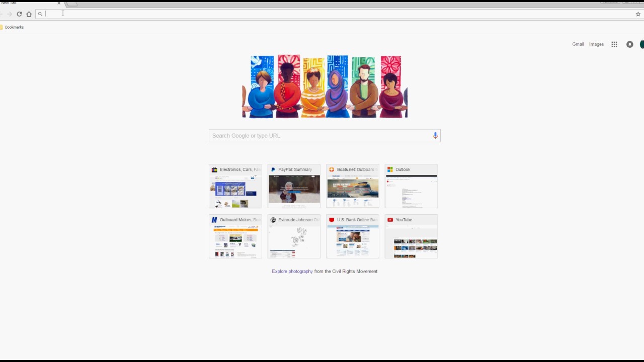Open Google notifications bell icon
644x362 pixels.
[x=629, y=44]
